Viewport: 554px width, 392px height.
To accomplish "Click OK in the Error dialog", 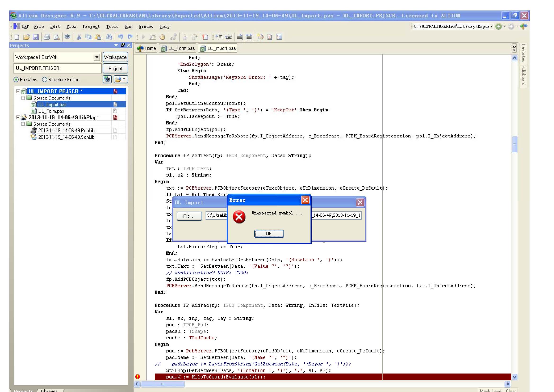I will click(269, 233).
